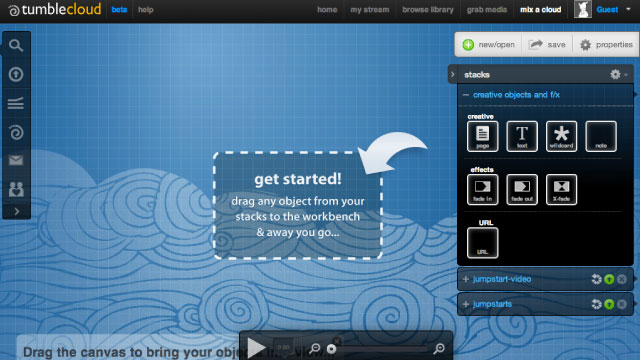Click the Guest avatar image
Image resolution: width=640 pixels, height=360 pixels.
[582, 9]
